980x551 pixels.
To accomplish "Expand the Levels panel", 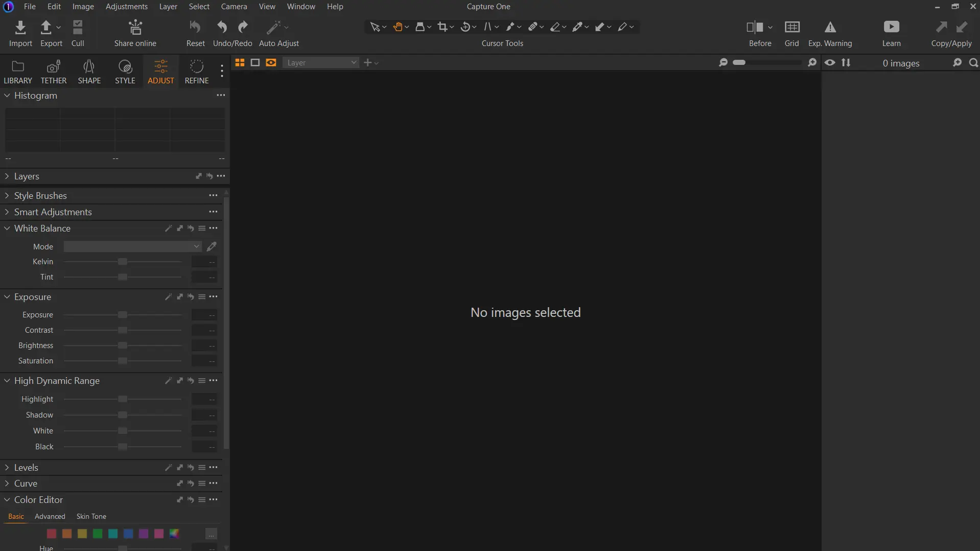I will 7,468.
